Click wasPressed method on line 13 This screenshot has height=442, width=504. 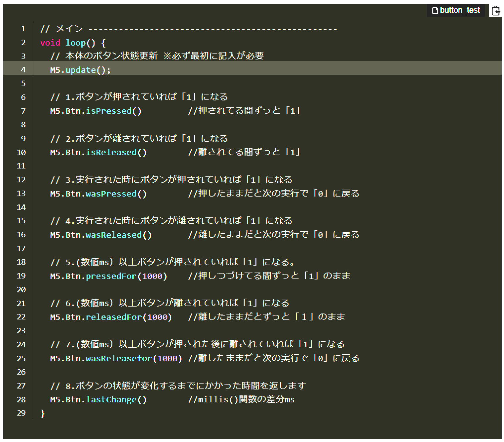coord(111,194)
